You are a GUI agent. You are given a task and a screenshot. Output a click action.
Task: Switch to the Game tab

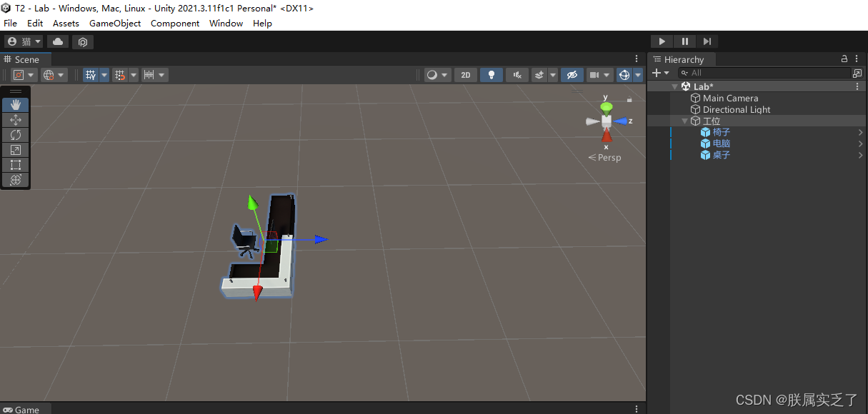26,409
